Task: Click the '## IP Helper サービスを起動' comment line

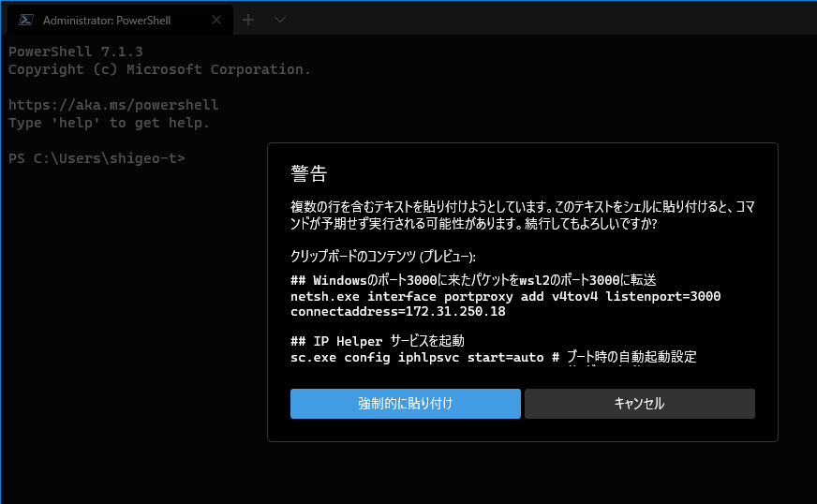Action: tap(378, 341)
